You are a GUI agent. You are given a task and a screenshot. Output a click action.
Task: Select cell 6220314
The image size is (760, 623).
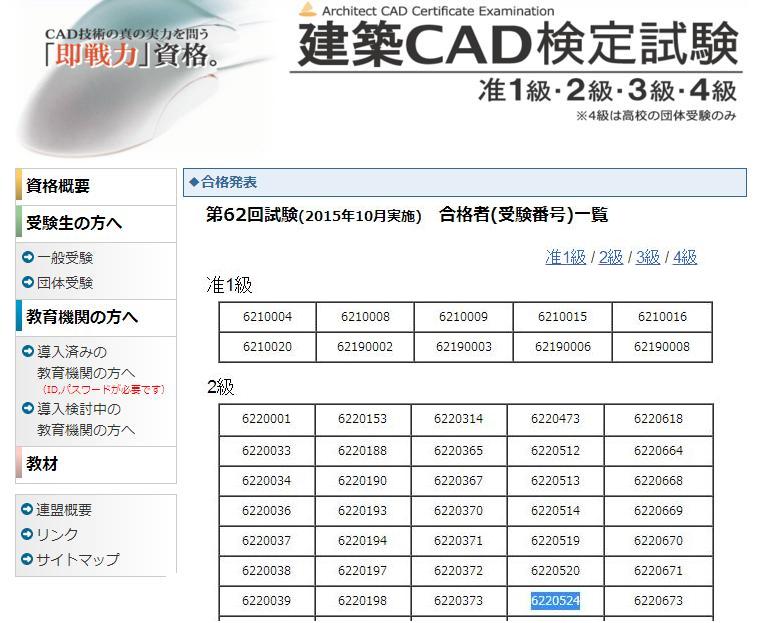point(459,419)
